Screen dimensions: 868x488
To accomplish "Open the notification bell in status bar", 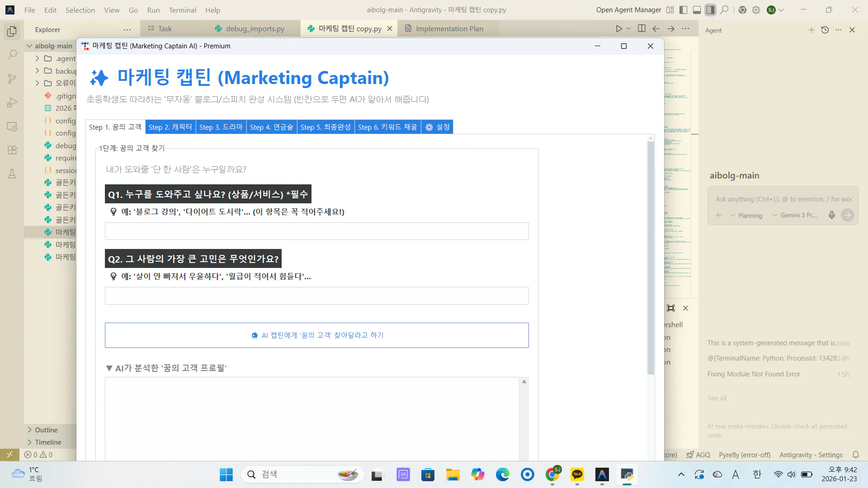I will click(x=855, y=455).
